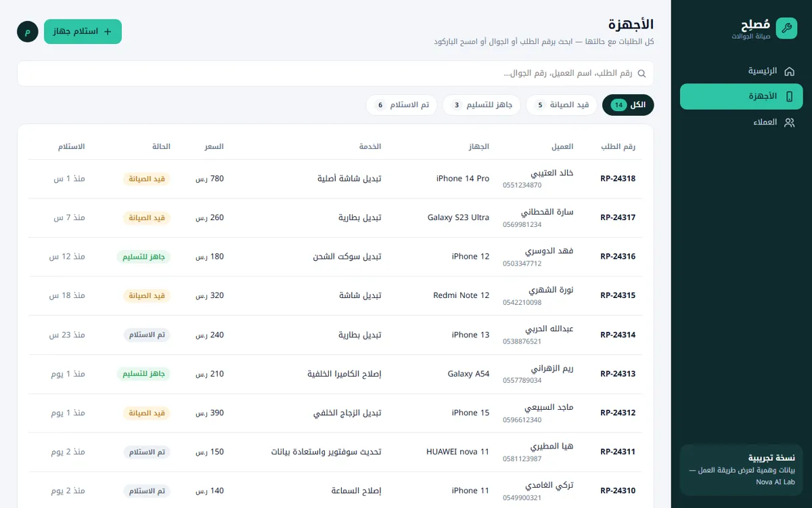812x508 pixels.
Task: Open order RP-24318
Action: (618, 179)
